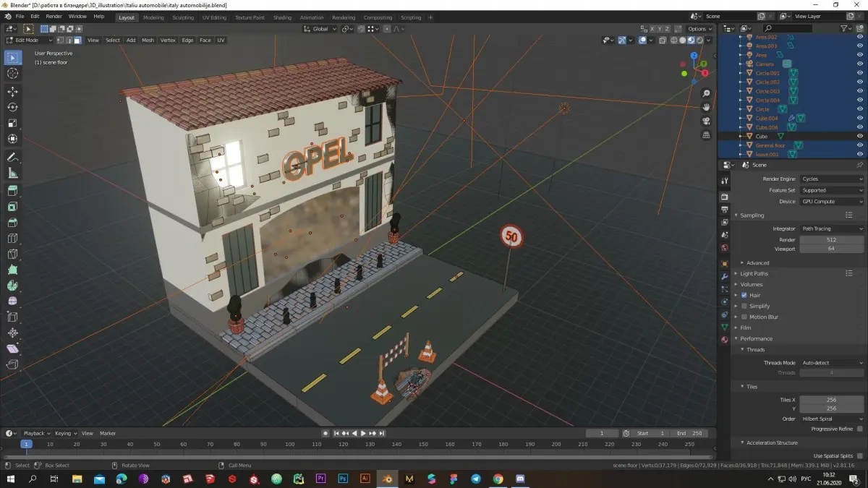This screenshot has width=868, height=488.
Task: Open the Integrator Path Tracing dropdown
Action: point(831,228)
